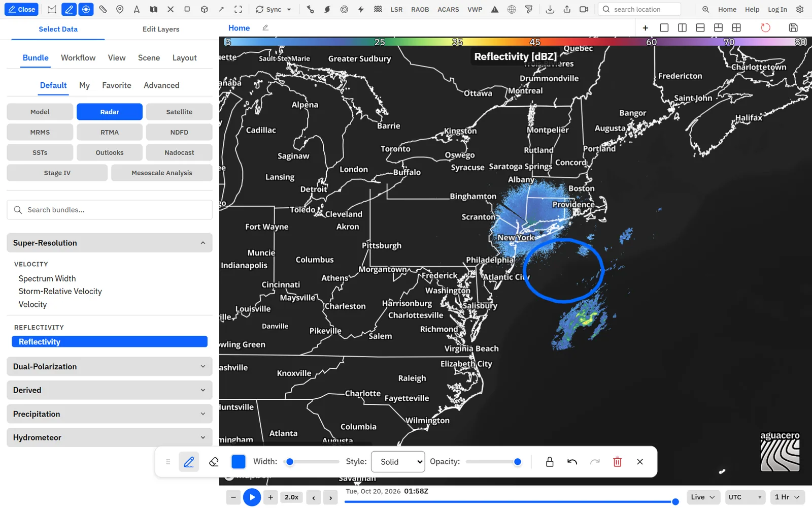The image size is (812, 508).
Task: Click the save floppy disk icon
Action: 793,28
